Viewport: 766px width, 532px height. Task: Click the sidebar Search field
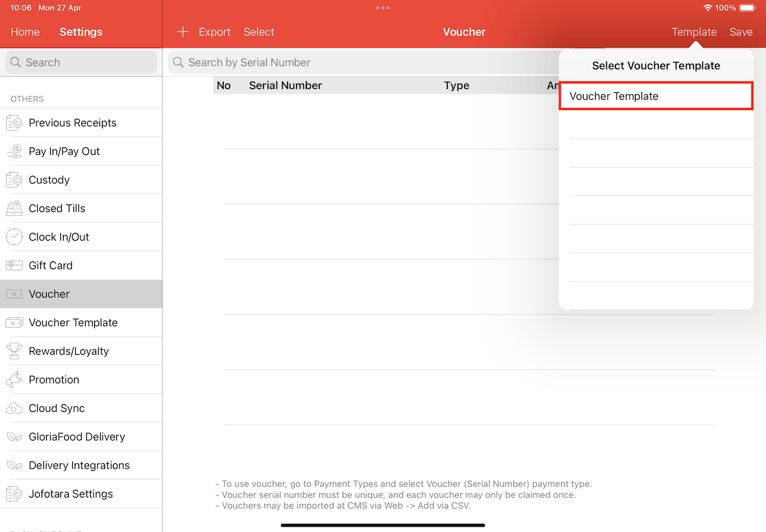(x=81, y=62)
